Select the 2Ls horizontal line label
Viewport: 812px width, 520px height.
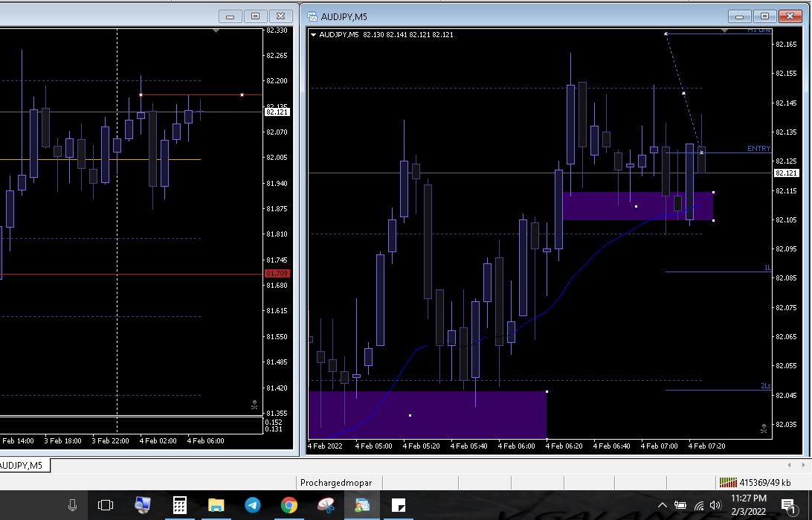(765, 385)
